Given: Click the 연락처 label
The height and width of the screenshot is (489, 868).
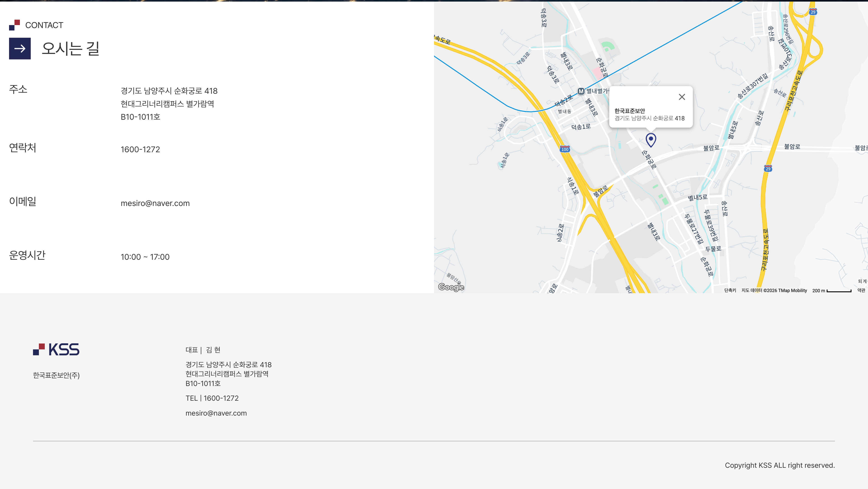Looking at the screenshot, I should tap(23, 147).
